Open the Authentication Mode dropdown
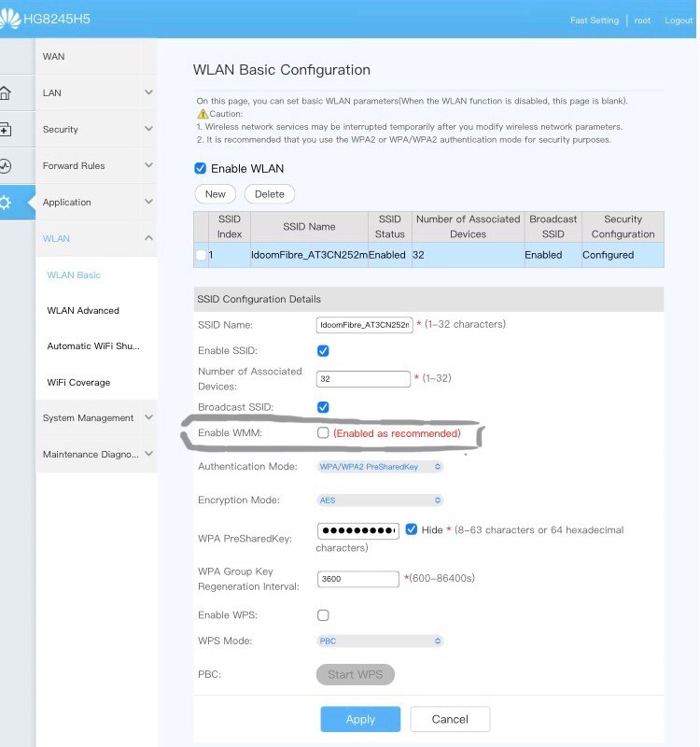This screenshot has height=747, width=700. click(x=380, y=466)
